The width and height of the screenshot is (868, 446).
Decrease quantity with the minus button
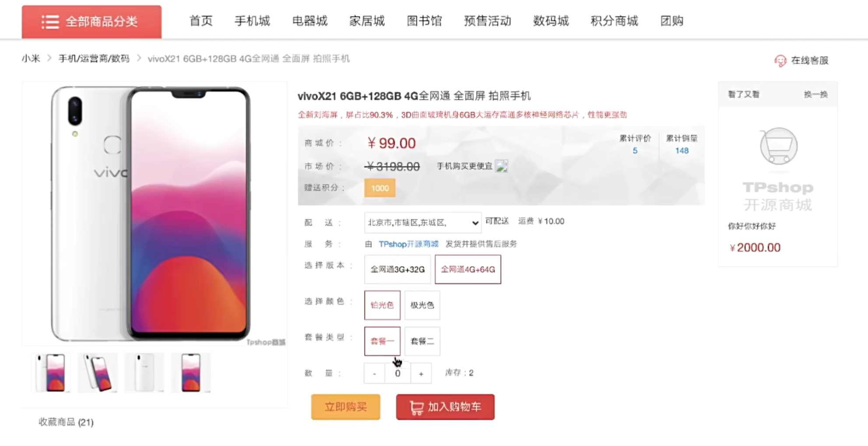tap(374, 373)
